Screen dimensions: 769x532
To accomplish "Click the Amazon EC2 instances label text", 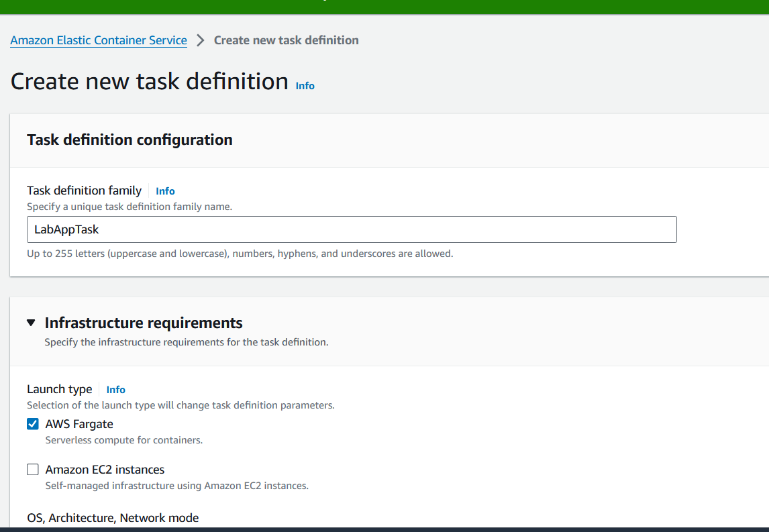I will (x=105, y=469).
